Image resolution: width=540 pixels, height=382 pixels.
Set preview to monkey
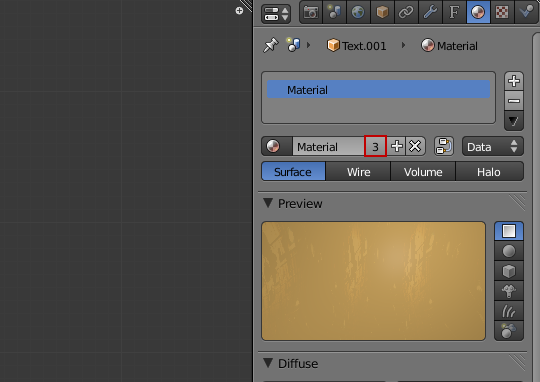coord(509,291)
